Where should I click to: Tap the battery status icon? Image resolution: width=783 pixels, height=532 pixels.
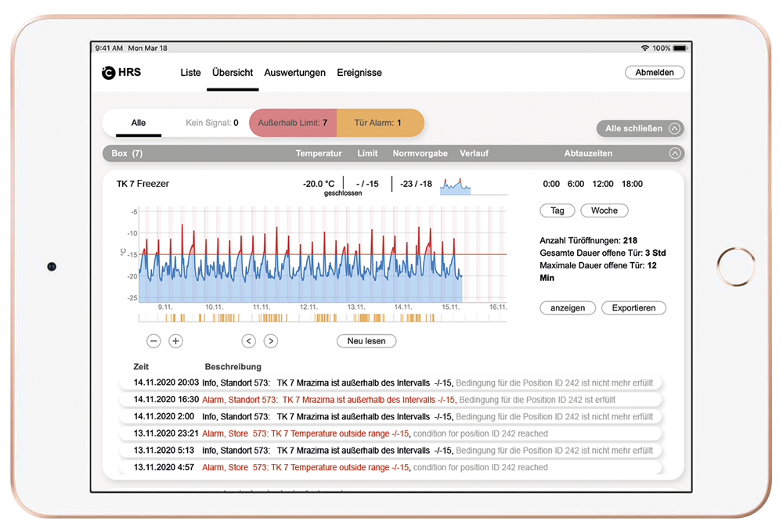click(680, 49)
